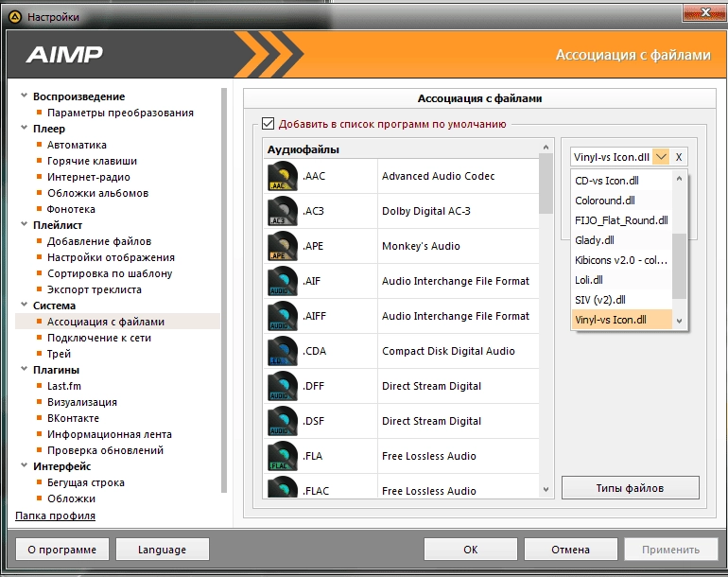728x577 pixels.
Task: Cancel with the Отмена button
Action: pyautogui.click(x=571, y=550)
